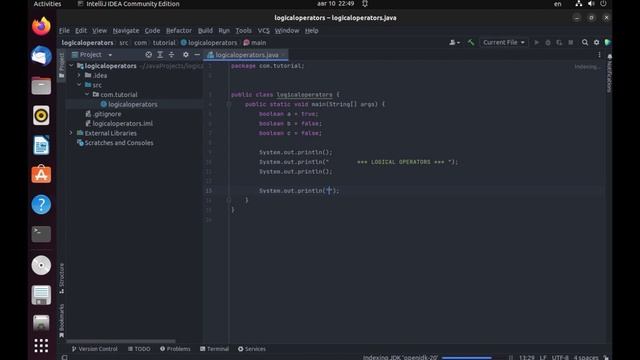The height and width of the screenshot is (360, 640).
Task: Run the current file with the play icon
Action: tap(536, 42)
